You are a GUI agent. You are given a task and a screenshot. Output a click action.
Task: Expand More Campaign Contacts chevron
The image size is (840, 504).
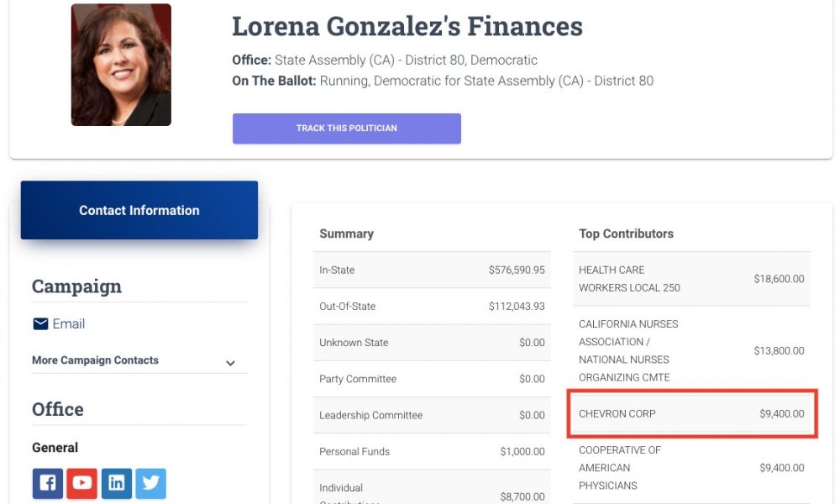click(x=230, y=363)
